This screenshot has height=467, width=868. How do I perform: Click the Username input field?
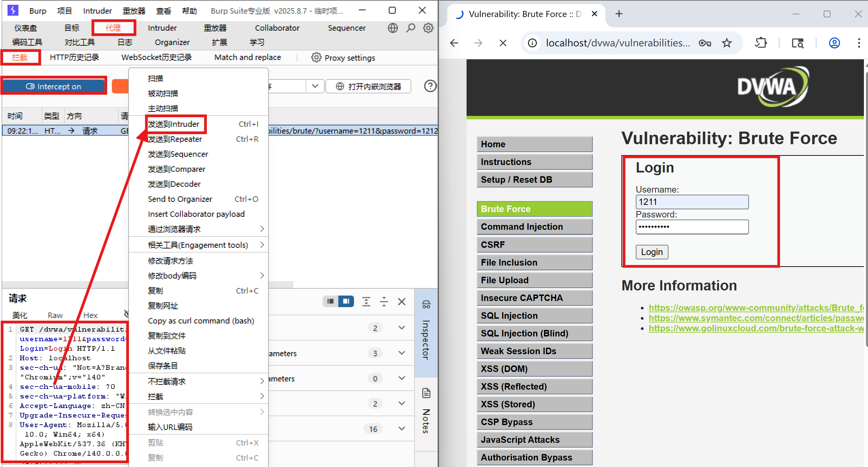692,202
